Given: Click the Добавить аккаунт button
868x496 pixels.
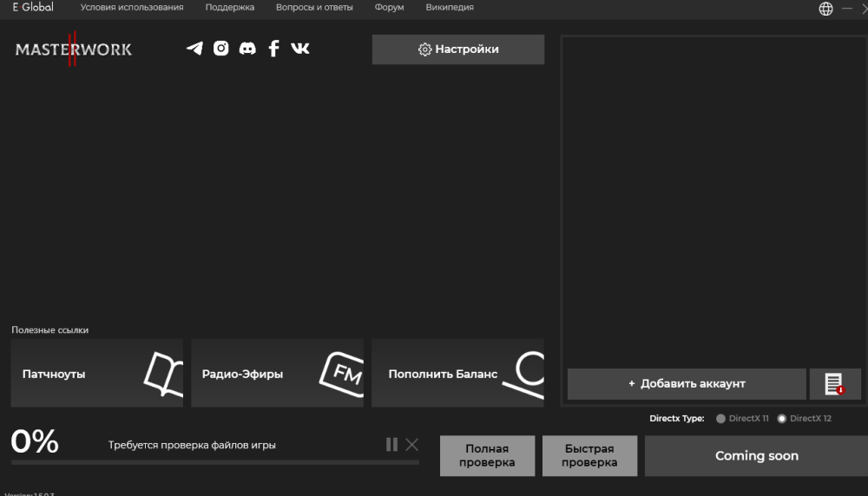Looking at the screenshot, I should (687, 384).
